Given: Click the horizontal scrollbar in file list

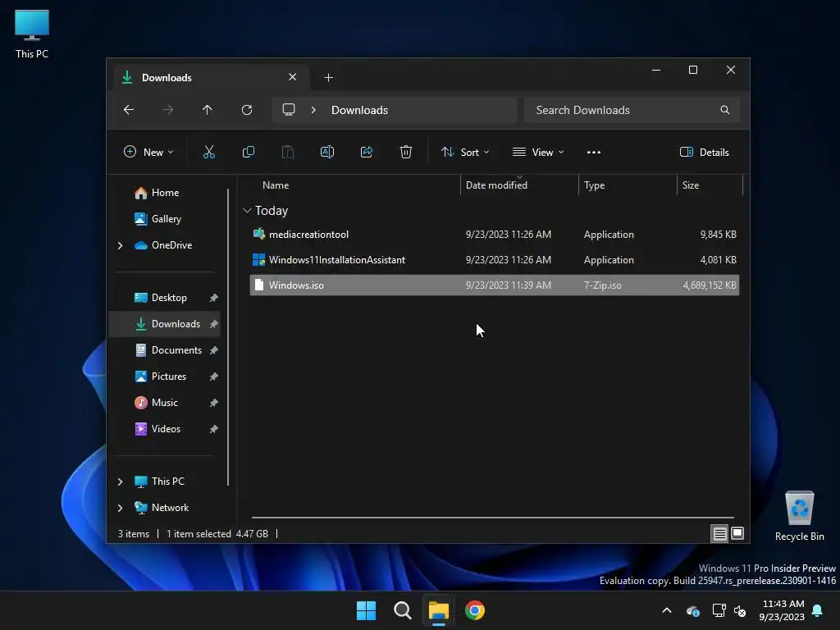Looking at the screenshot, I should pyautogui.click(x=492, y=518).
